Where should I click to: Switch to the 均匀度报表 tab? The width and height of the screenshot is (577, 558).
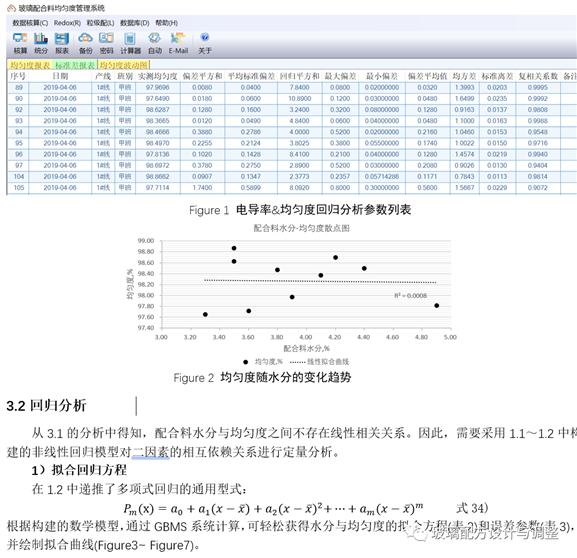pos(30,65)
